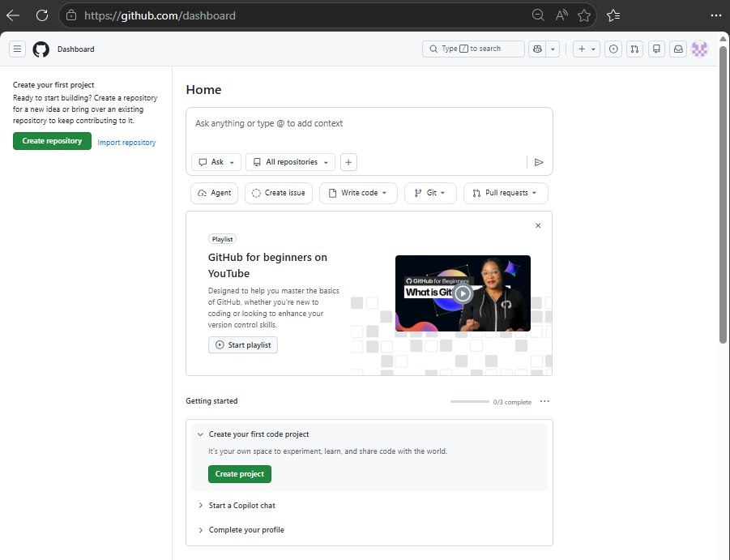Open the Copilot icon in the header

click(x=536, y=49)
